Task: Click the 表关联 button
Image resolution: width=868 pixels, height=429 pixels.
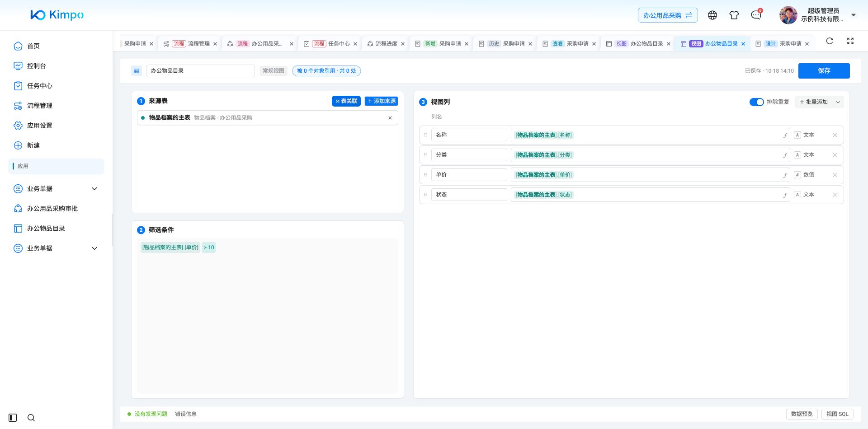Action: coord(346,101)
